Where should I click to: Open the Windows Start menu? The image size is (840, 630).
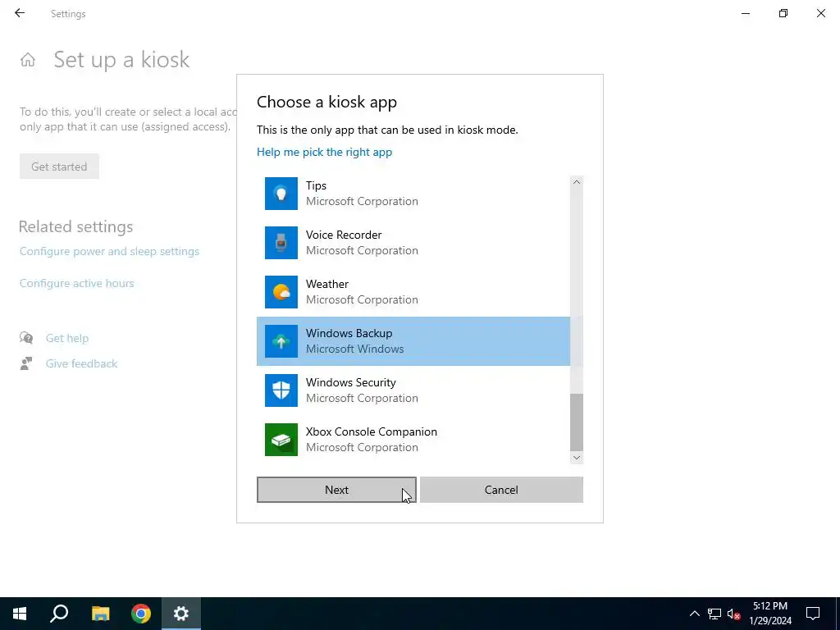click(x=20, y=614)
